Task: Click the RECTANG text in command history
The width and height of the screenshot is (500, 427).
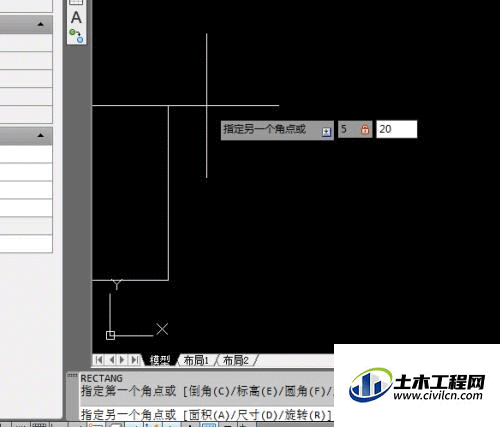Action: (102, 378)
